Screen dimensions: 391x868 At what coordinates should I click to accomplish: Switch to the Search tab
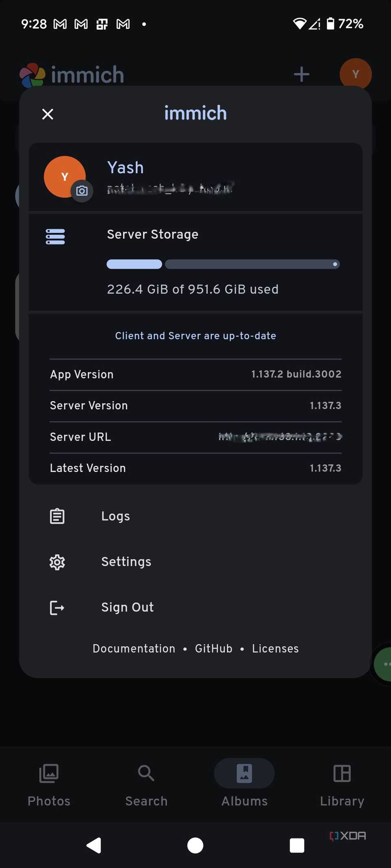146,783
